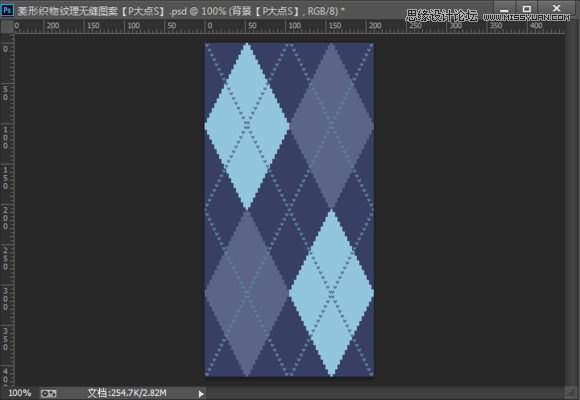Viewport: 580px width, 400px height.
Task: Close the .psd document window
Action: pos(556,8)
